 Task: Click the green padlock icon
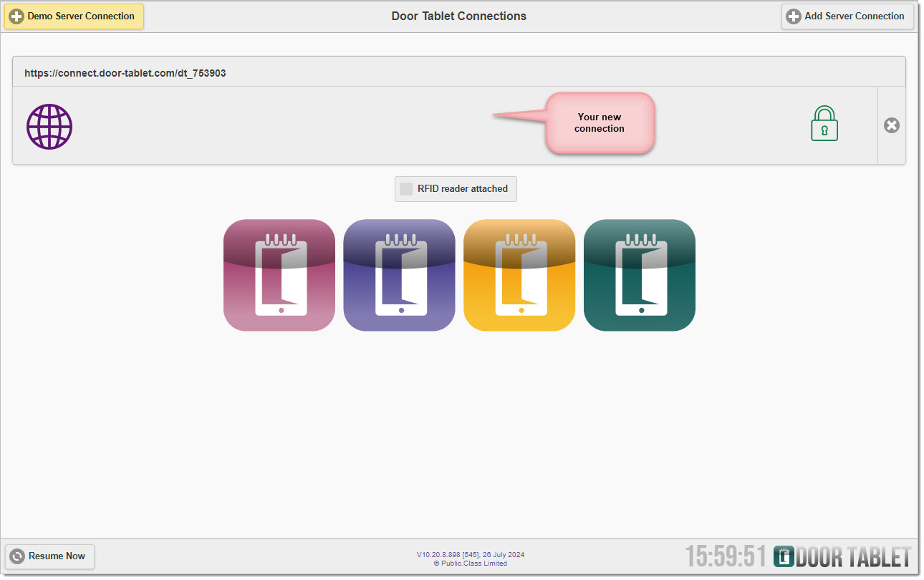[824, 124]
